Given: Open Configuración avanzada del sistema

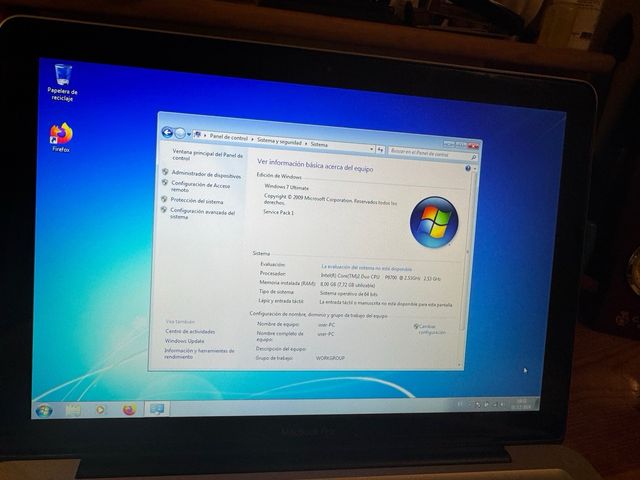Looking at the screenshot, I should pos(202,214).
